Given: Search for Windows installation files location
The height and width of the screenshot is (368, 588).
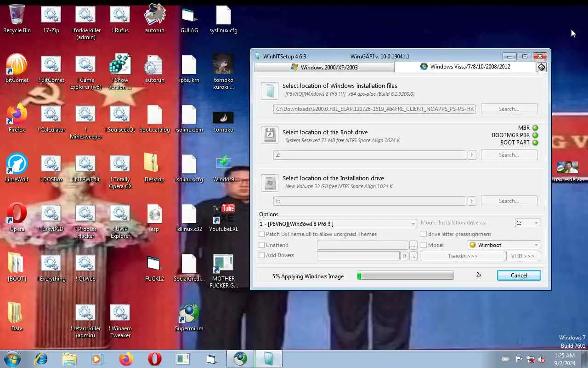Looking at the screenshot, I should click(x=509, y=109).
